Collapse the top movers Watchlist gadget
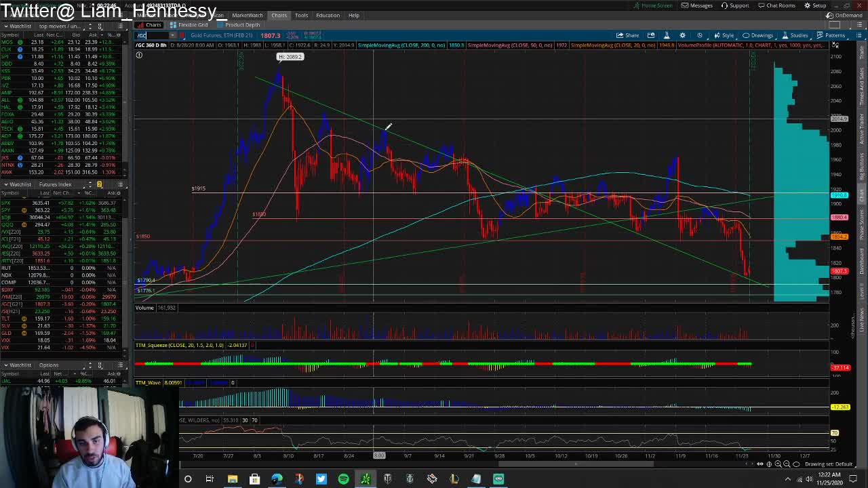 click(x=5, y=26)
